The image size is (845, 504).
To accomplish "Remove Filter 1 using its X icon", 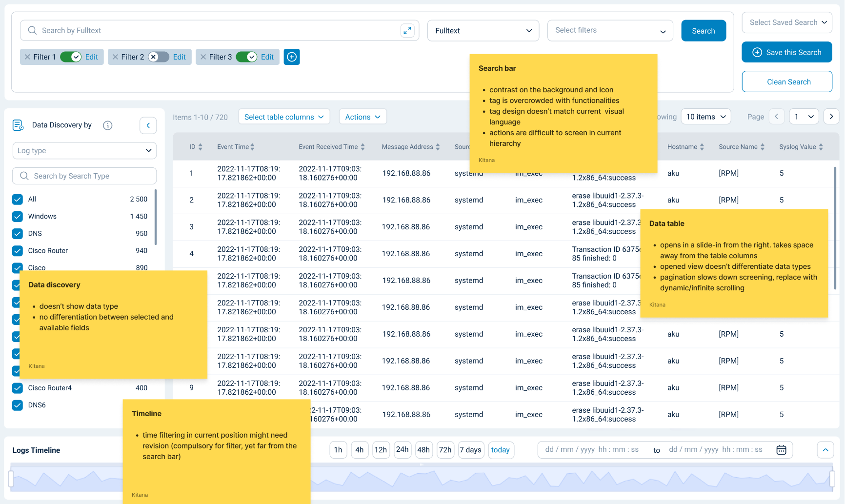I will [x=27, y=57].
